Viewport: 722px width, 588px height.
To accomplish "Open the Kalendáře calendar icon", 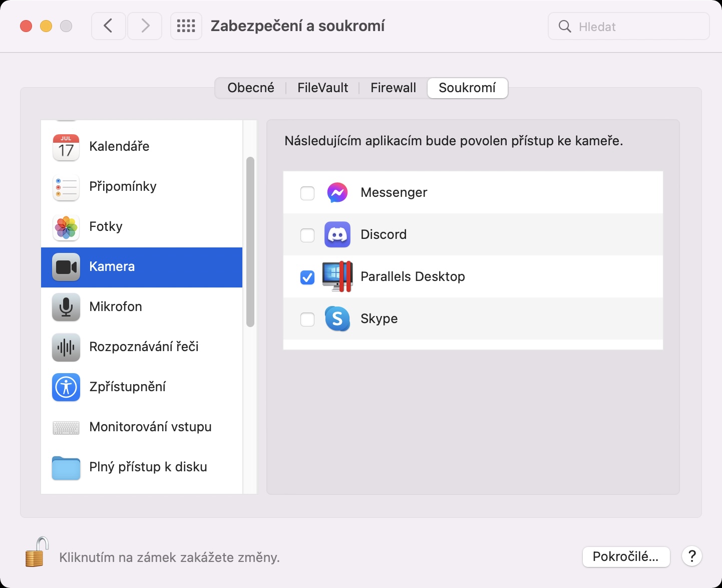I will 66,147.
